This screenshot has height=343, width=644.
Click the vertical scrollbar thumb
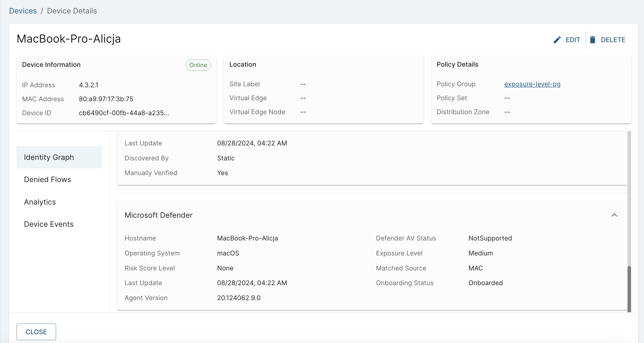click(629, 289)
